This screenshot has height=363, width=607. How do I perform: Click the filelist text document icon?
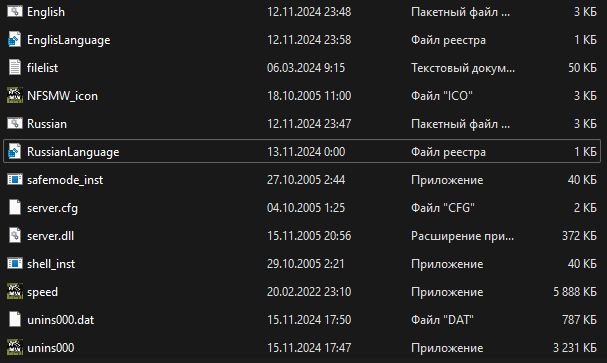click(x=15, y=67)
